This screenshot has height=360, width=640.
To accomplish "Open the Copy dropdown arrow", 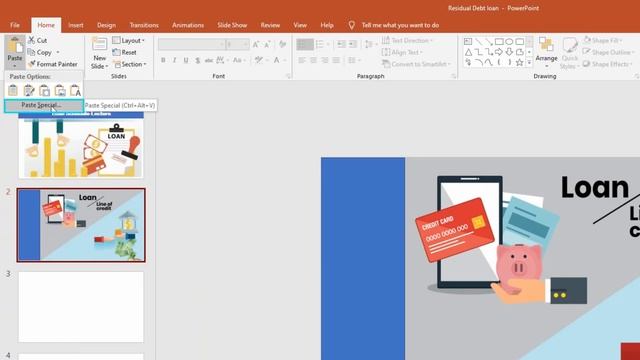I will [x=58, y=52].
